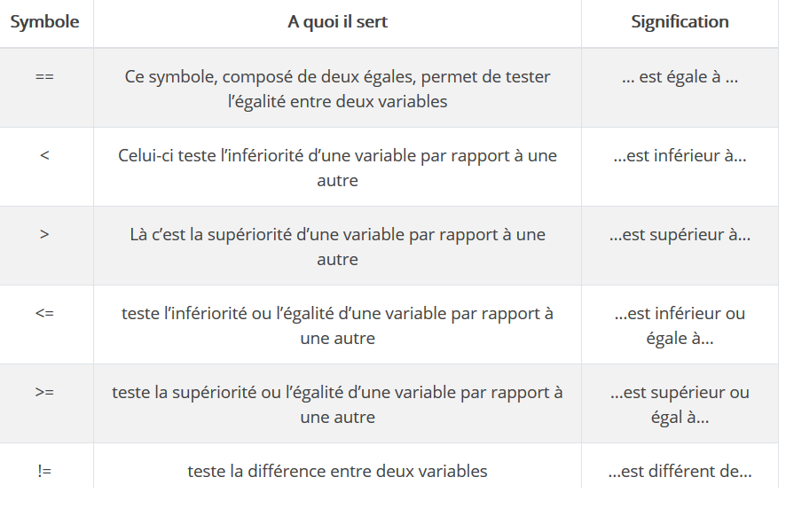The width and height of the screenshot is (786, 532).
Task: Click the description of the double-equals symbol
Action: tap(337, 89)
